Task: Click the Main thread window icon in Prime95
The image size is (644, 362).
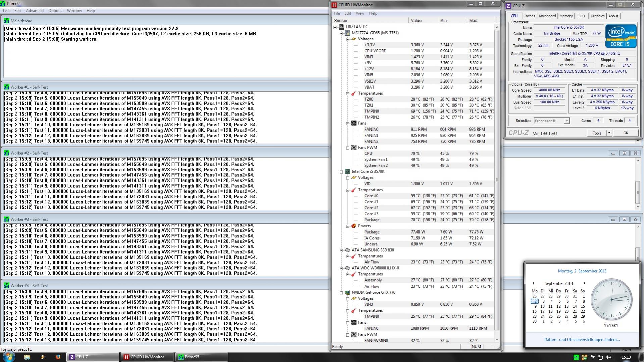Action: [x=7, y=21]
